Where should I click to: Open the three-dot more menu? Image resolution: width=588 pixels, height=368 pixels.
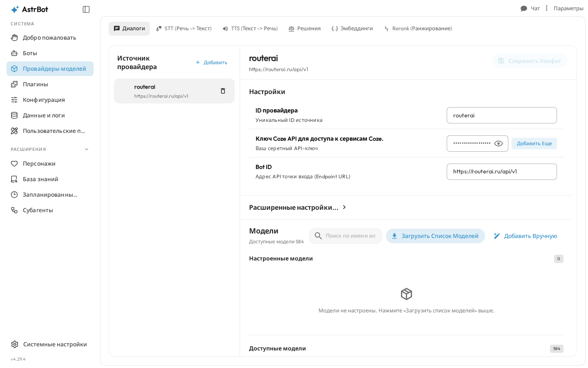546,8
